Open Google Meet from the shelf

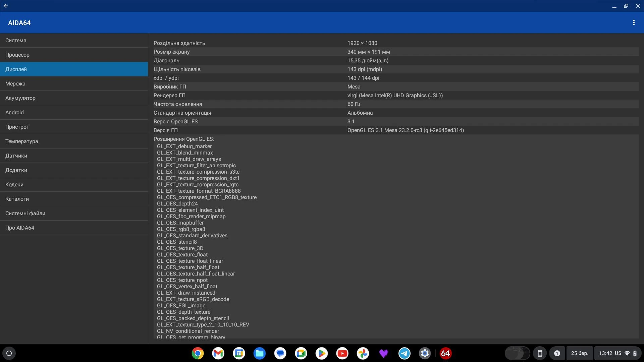(x=301, y=353)
